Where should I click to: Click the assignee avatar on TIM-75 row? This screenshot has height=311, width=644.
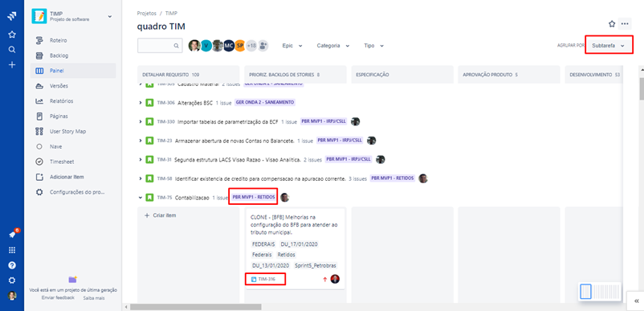[284, 198]
